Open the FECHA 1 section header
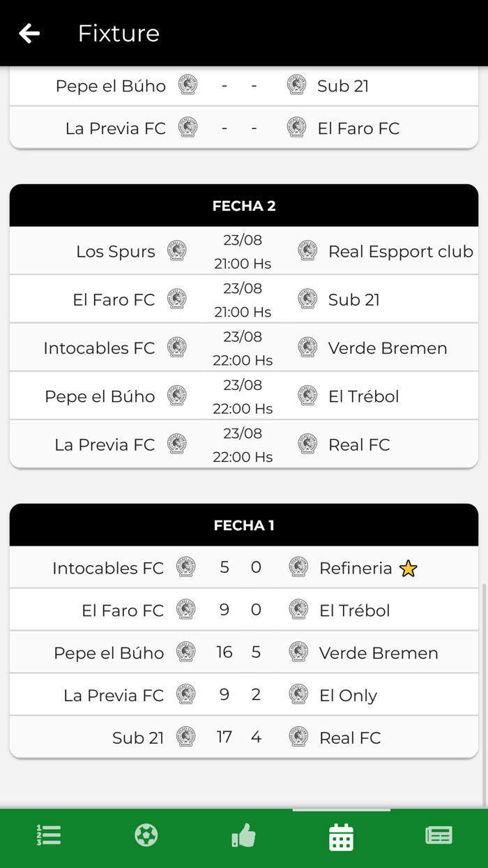The height and width of the screenshot is (868, 488). pyautogui.click(x=244, y=525)
